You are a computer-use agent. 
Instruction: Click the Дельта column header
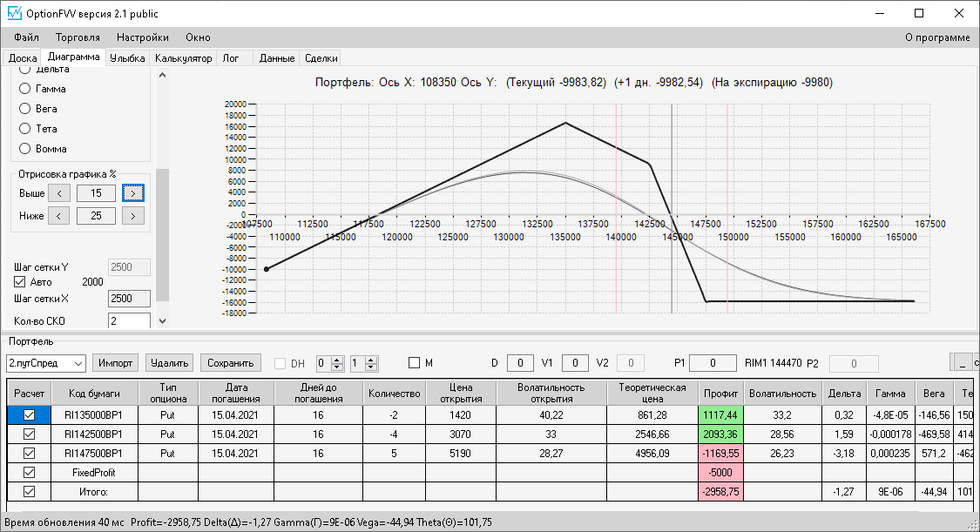844,394
